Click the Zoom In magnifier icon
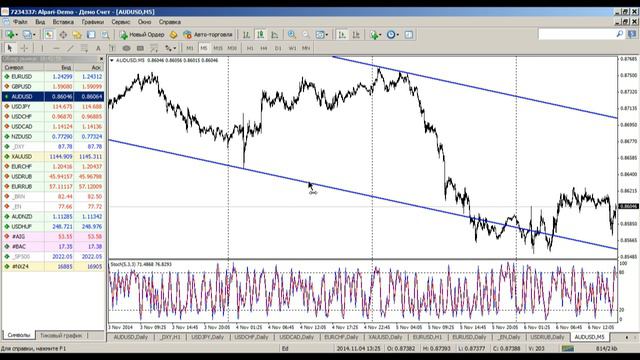The width and height of the screenshot is (640, 360). [292, 35]
